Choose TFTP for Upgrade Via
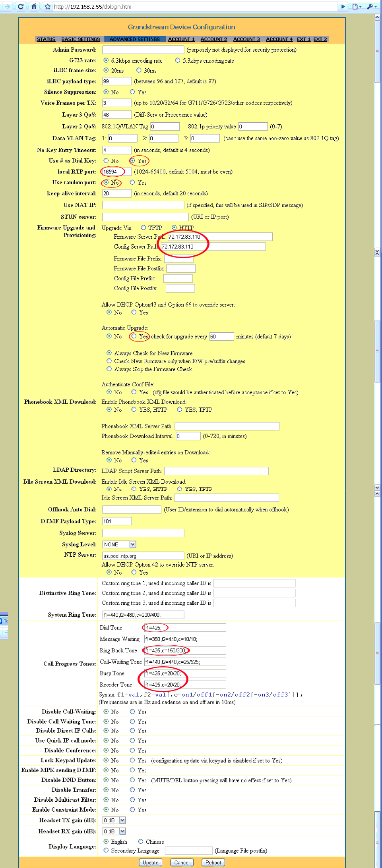The width and height of the screenshot is (382, 868). (143, 228)
